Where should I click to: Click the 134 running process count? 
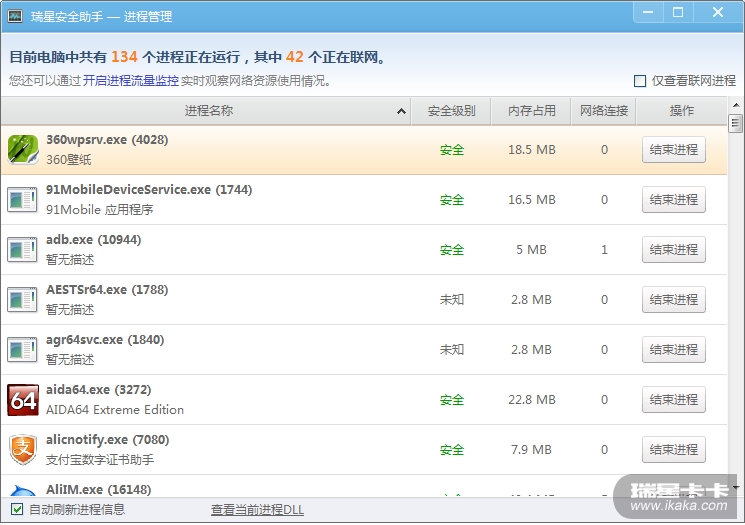tap(124, 57)
